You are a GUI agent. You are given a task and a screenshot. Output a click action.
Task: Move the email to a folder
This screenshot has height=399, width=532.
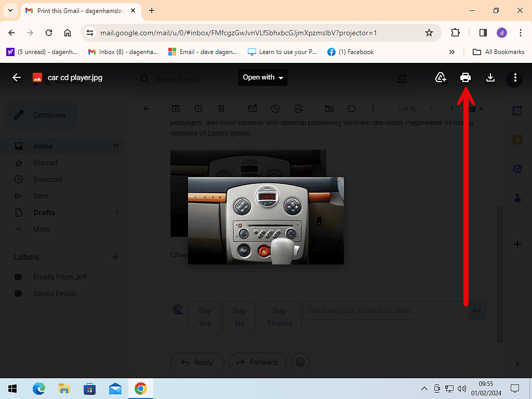(x=329, y=109)
